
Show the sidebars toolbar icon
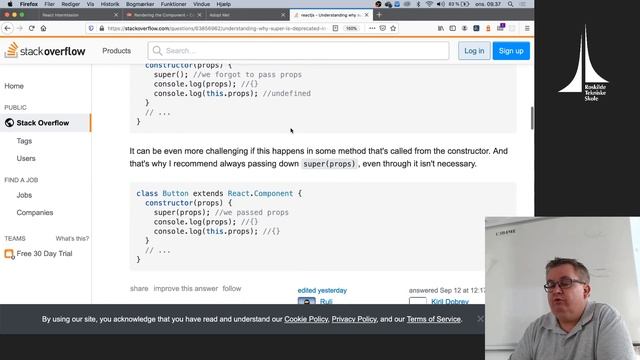(452, 28)
